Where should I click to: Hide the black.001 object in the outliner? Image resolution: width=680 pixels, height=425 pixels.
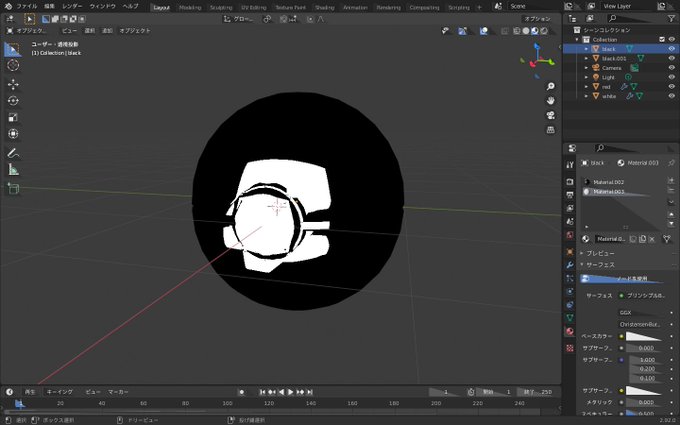(672, 59)
